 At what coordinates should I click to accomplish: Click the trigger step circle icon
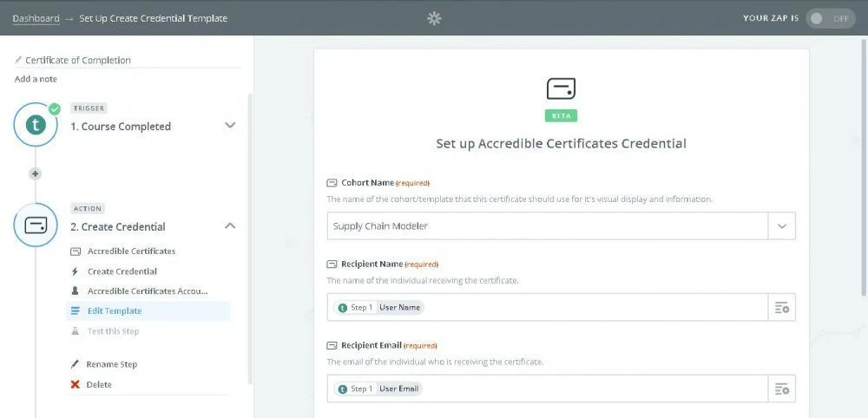pyautogui.click(x=36, y=126)
